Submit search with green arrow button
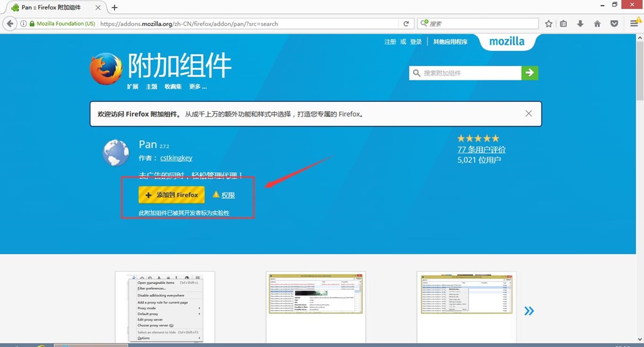 [530, 73]
